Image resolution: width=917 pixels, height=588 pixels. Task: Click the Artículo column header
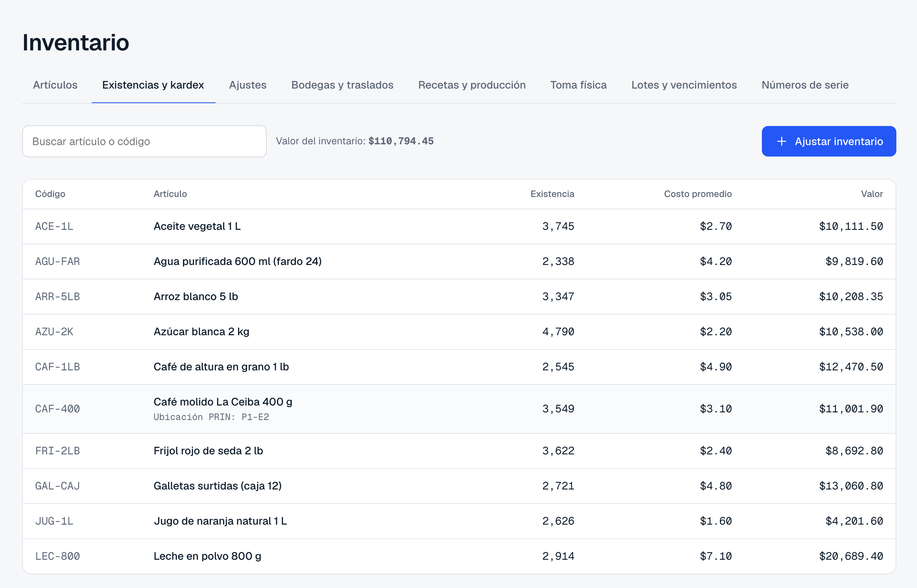click(x=170, y=194)
